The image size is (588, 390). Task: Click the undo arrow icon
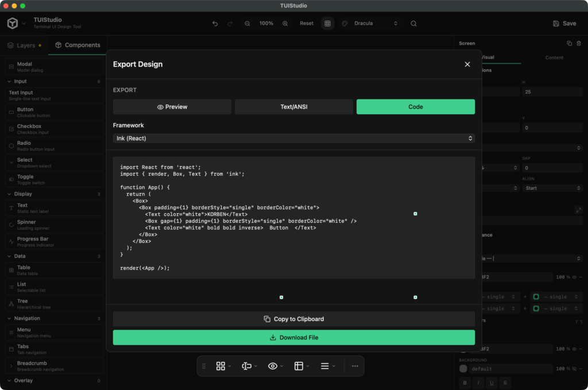215,23
